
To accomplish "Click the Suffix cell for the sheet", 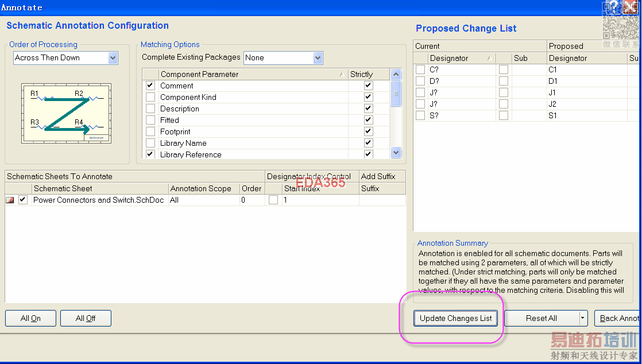I will pos(382,200).
